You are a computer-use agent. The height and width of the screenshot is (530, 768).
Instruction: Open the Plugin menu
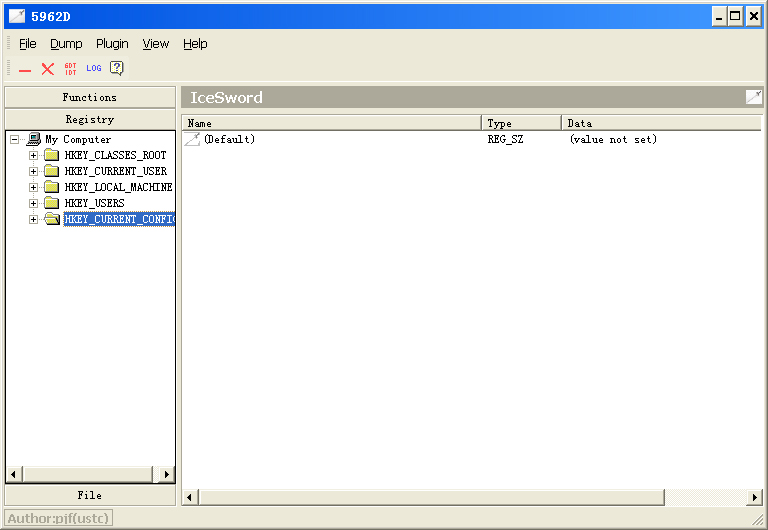112,44
